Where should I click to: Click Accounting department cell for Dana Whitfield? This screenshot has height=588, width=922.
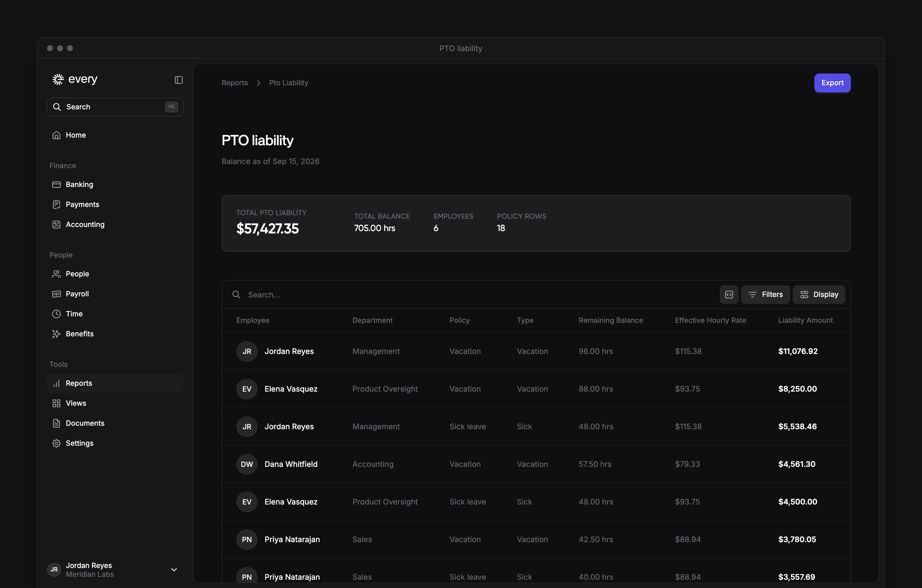click(x=373, y=464)
